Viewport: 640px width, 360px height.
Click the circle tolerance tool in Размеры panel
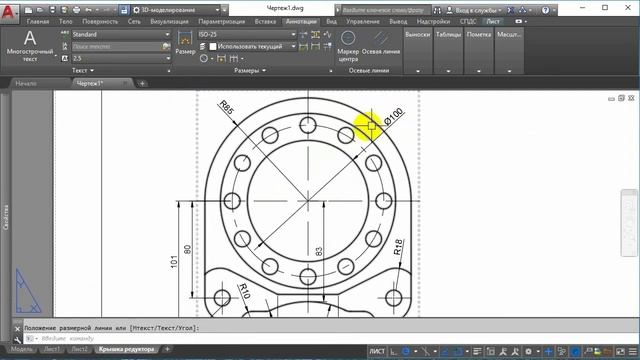[204, 58]
